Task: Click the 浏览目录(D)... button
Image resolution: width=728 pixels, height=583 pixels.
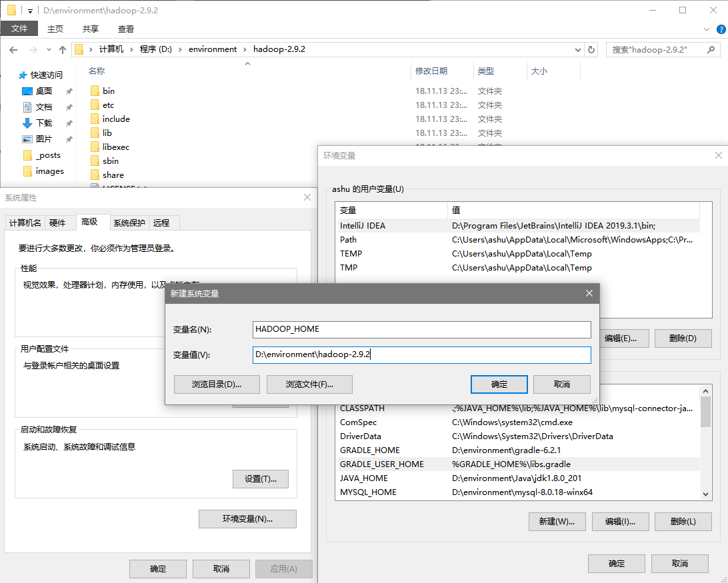Action: 217,384
